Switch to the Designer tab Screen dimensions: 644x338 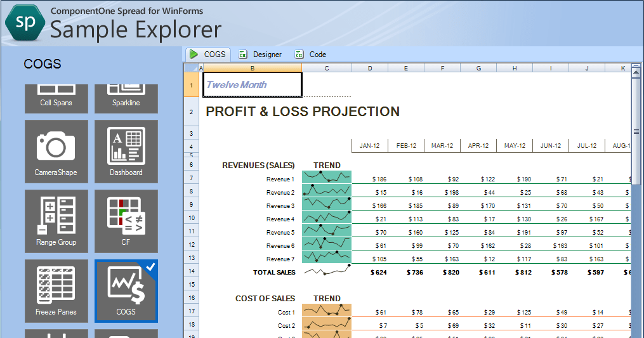(260, 54)
